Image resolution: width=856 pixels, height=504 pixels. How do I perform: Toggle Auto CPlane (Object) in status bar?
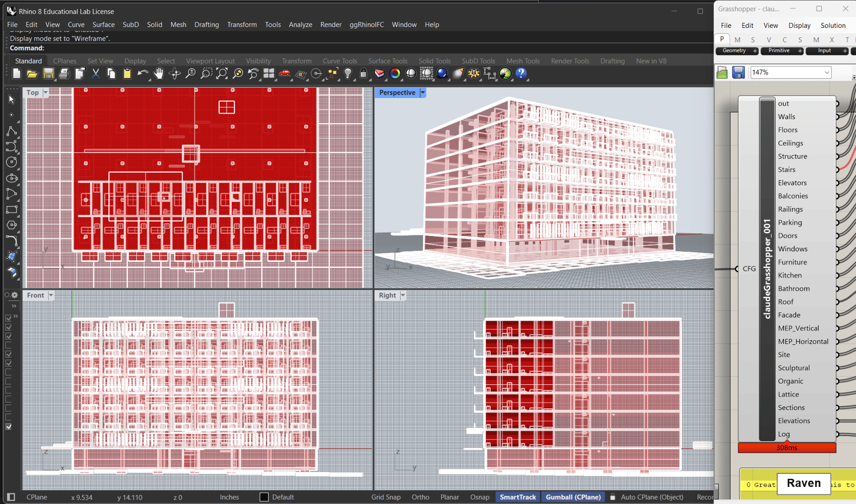point(652,497)
